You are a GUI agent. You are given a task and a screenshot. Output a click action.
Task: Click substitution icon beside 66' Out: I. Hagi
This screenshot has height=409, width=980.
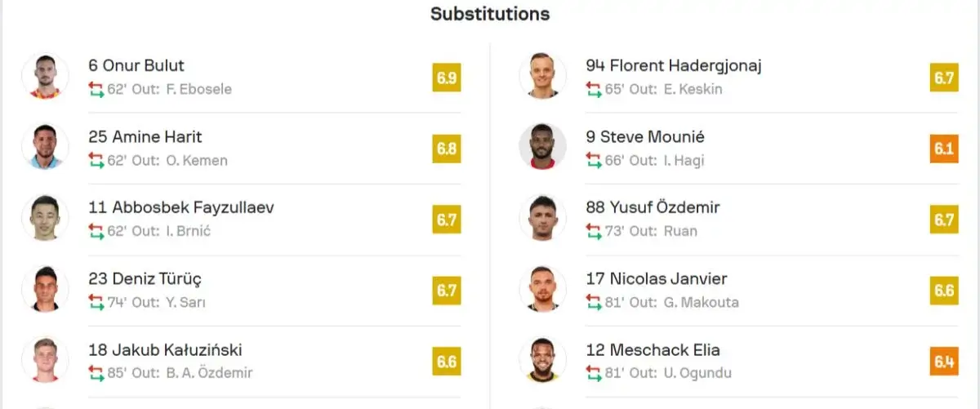(x=594, y=160)
